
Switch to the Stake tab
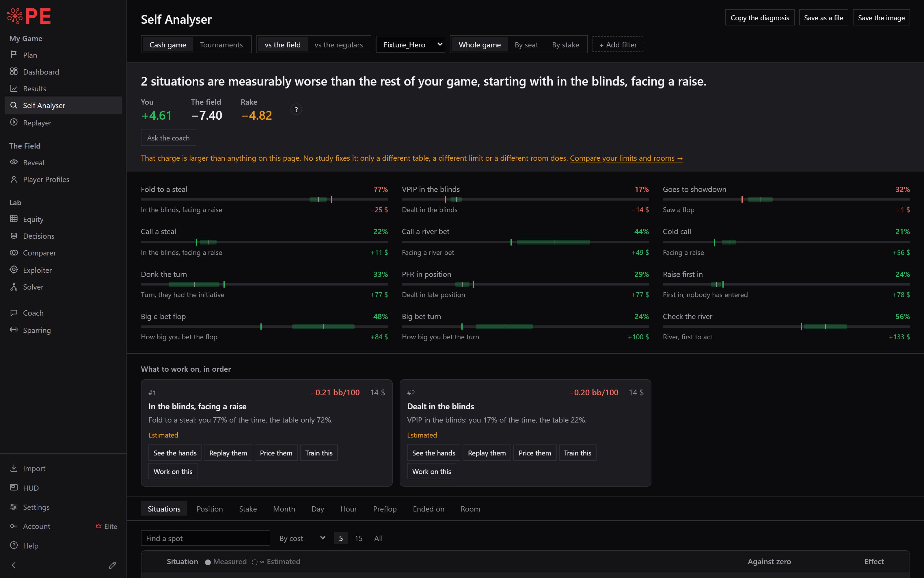pyautogui.click(x=248, y=509)
